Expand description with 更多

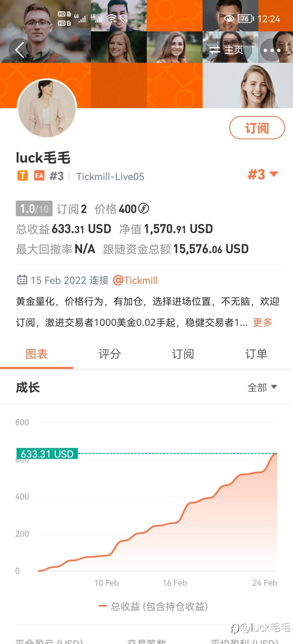(263, 322)
